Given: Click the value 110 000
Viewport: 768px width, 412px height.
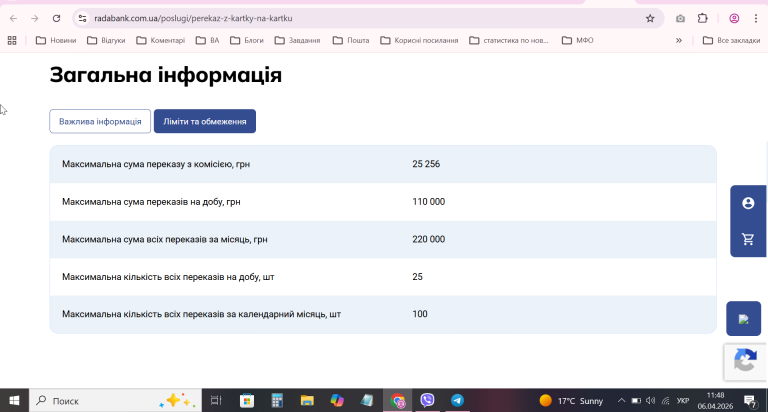Looking at the screenshot, I should 429,202.
